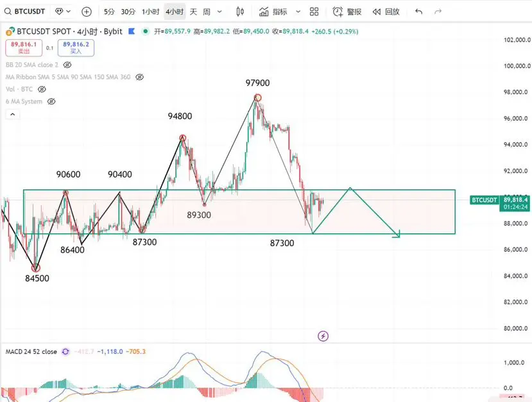This screenshot has height=402, width=532.
Task: Click the BTCUSDT SPOT chart title
Action: 69,31
